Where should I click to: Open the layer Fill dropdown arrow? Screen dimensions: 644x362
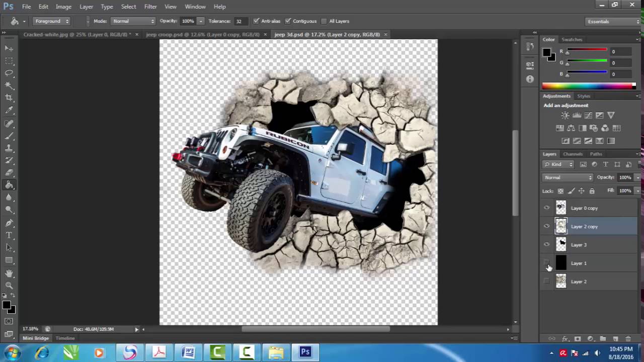pyautogui.click(x=637, y=191)
